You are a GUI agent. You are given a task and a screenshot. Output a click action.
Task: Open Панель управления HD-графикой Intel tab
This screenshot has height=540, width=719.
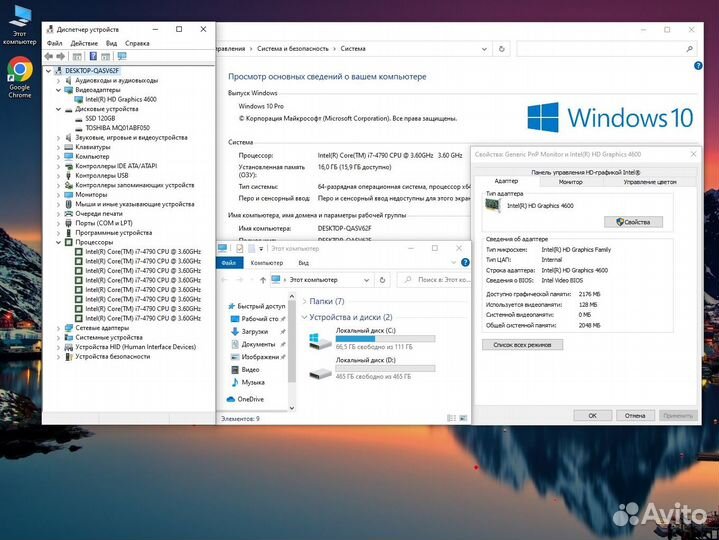pyautogui.click(x=586, y=172)
